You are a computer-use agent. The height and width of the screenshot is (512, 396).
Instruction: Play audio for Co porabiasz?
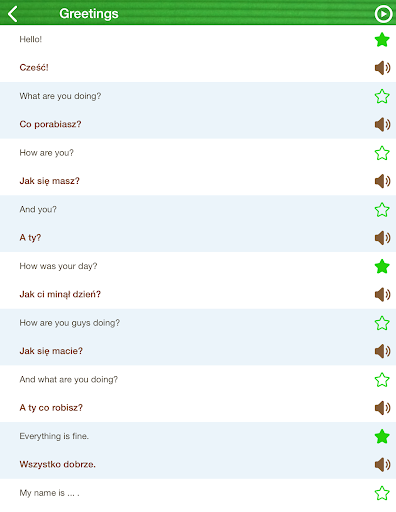coord(382,125)
